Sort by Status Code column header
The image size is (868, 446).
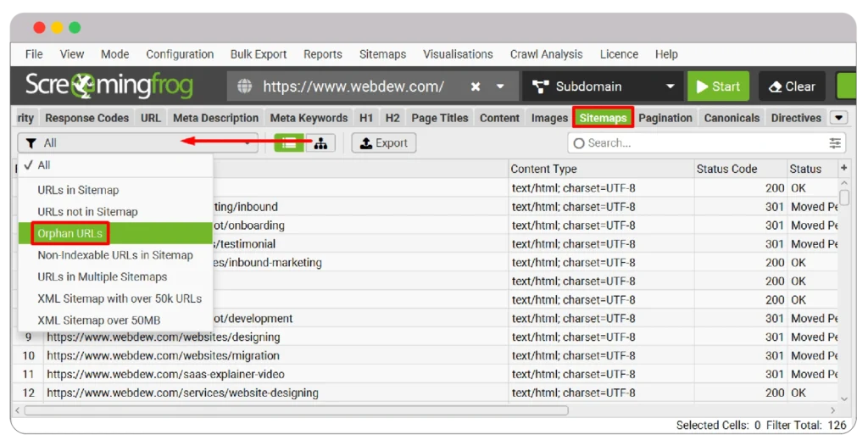coord(741,169)
